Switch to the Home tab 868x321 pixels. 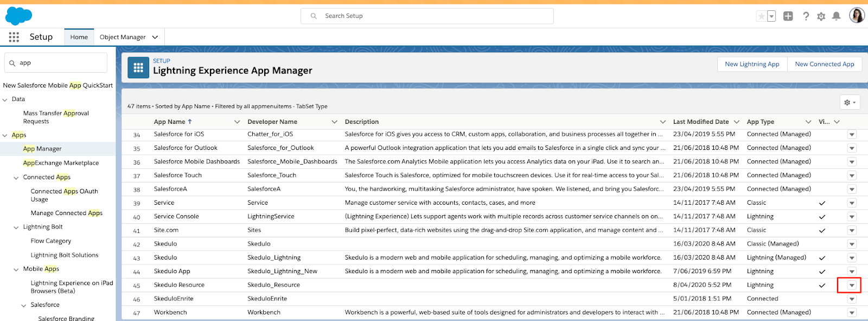79,37
